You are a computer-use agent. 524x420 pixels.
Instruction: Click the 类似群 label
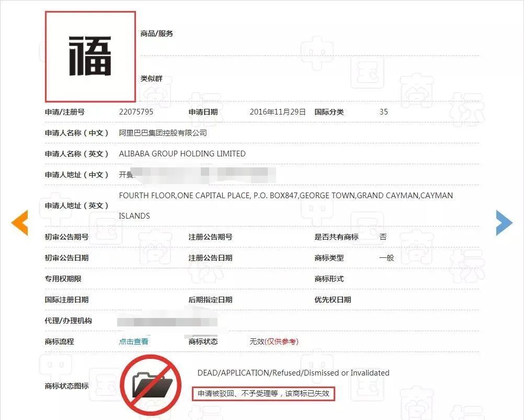151,78
